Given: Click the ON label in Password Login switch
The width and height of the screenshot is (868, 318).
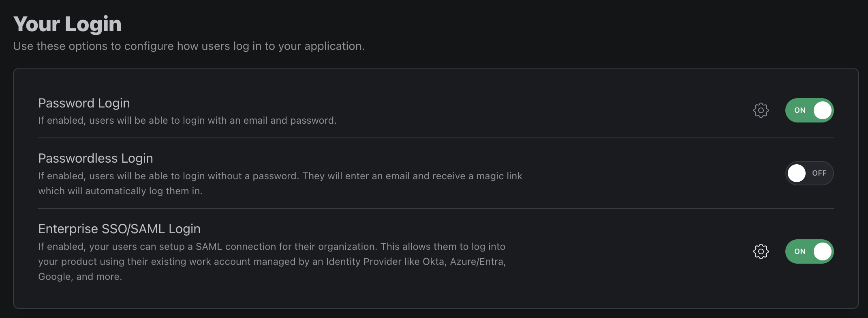Looking at the screenshot, I should pos(800,110).
